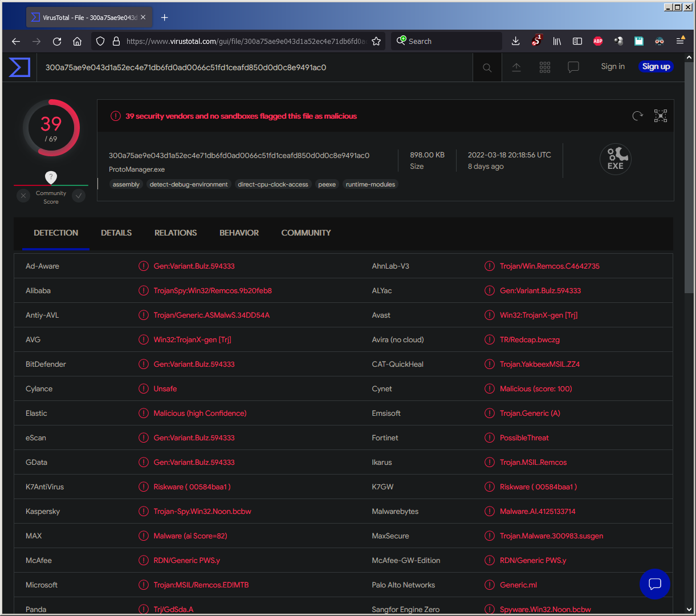Open the COMMUNITY tab
This screenshot has height=616, width=696.
(306, 233)
